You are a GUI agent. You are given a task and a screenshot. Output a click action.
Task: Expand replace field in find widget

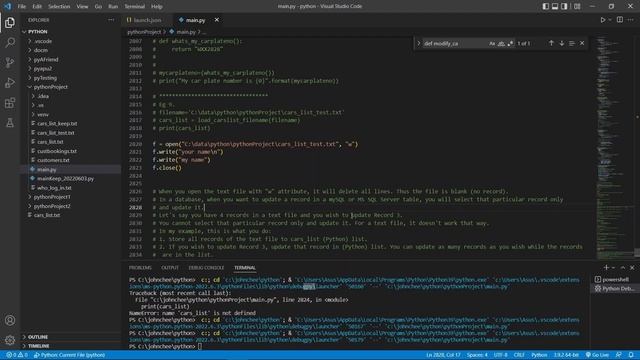click(418, 43)
